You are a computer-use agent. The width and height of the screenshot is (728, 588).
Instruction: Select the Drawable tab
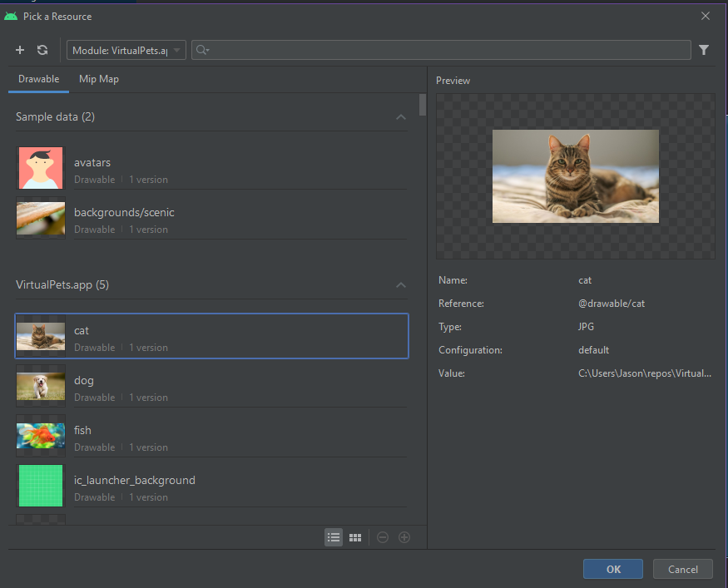(x=38, y=79)
